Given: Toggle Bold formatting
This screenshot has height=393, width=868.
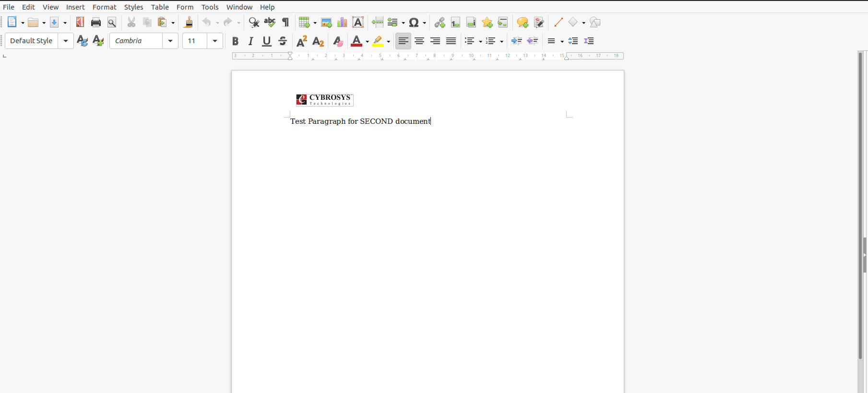Looking at the screenshot, I should (x=235, y=41).
